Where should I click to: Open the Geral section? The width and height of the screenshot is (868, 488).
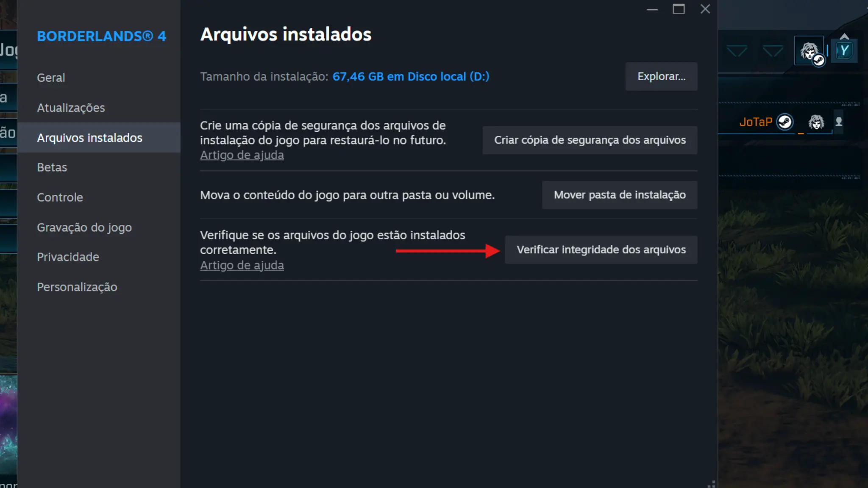(51, 78)
